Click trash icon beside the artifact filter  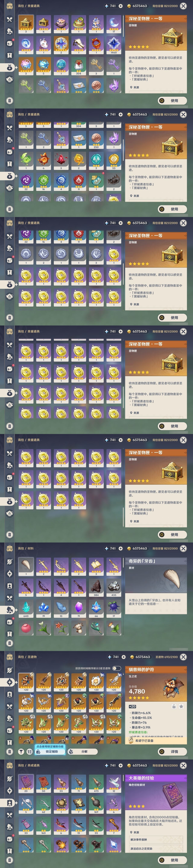pyautogui.click(x=10, y=751)
